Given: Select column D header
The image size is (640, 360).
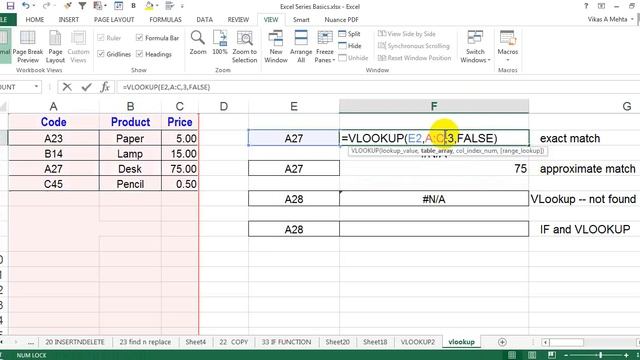Looking at the screenshot, I should pos(224,107).
